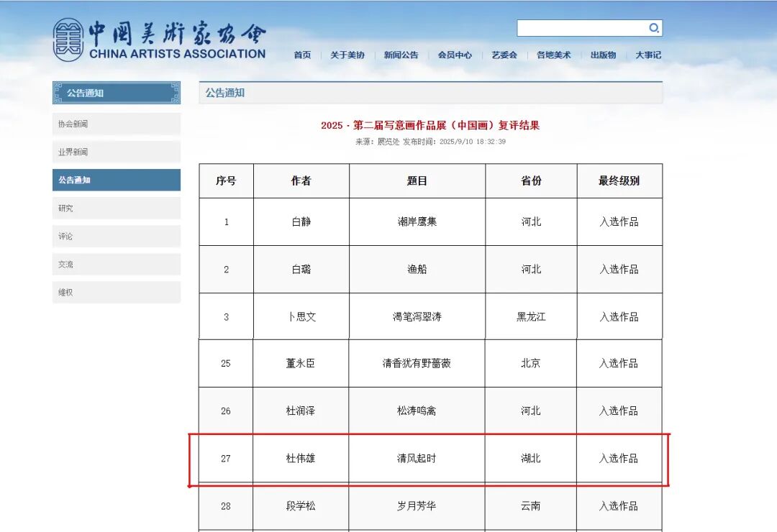This screenshot has height=532, width=777.
Task: Click the red article title 复评结果
Action: click(430, 125)
